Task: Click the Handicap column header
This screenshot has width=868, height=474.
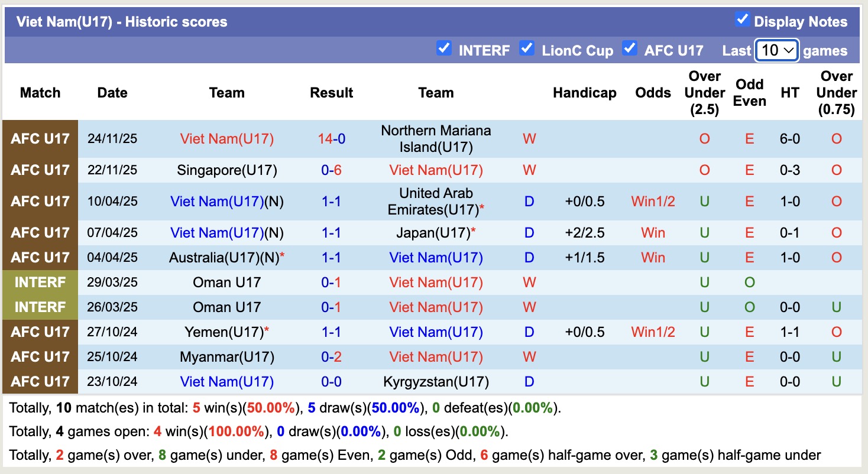Action: [x=585, y=92]
